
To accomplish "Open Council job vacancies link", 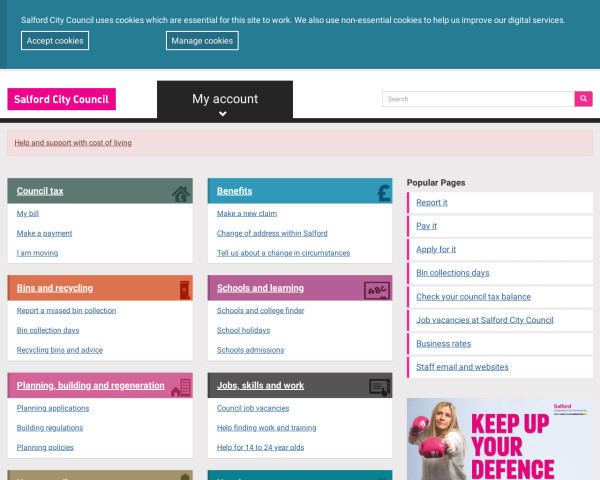I will pyautogui.click(x=253, y=408).
